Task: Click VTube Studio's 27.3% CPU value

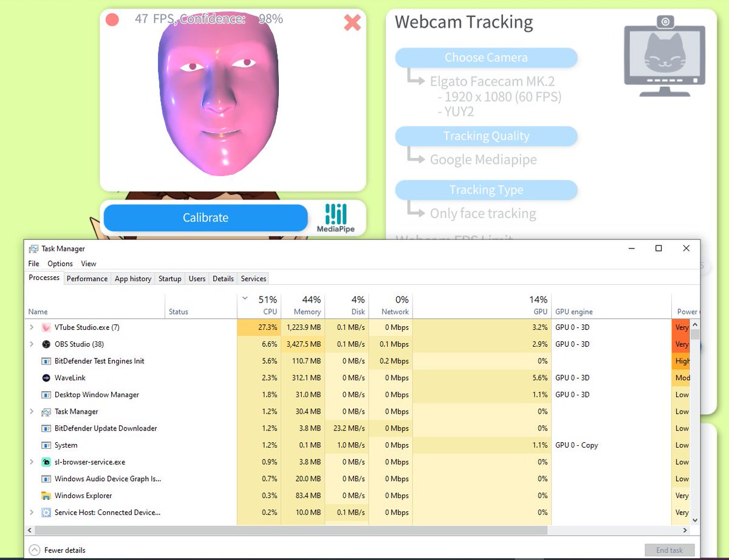Action: click(267, 327)
